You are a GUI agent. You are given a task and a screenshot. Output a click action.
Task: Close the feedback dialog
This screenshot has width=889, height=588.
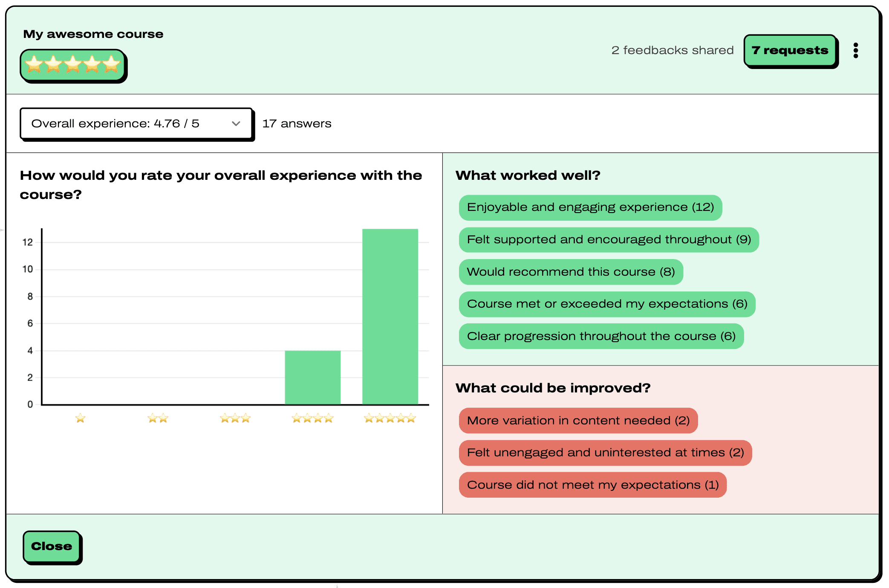[51, 547]
